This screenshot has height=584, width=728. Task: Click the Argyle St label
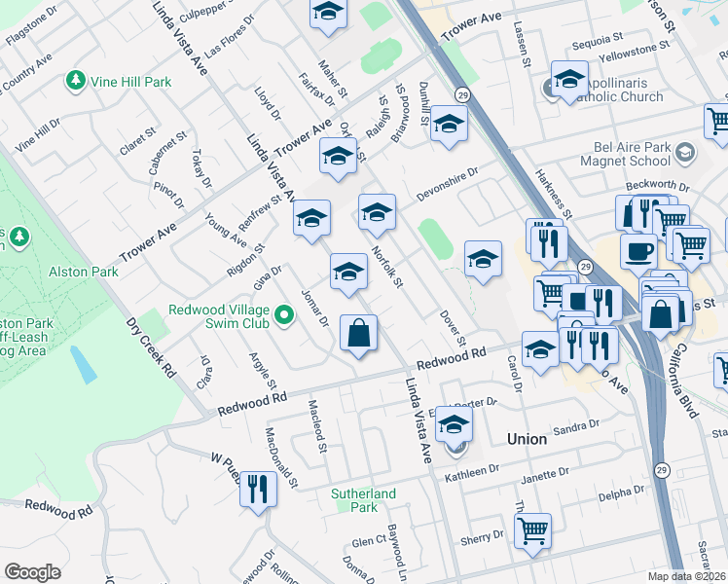coord(263,372)
